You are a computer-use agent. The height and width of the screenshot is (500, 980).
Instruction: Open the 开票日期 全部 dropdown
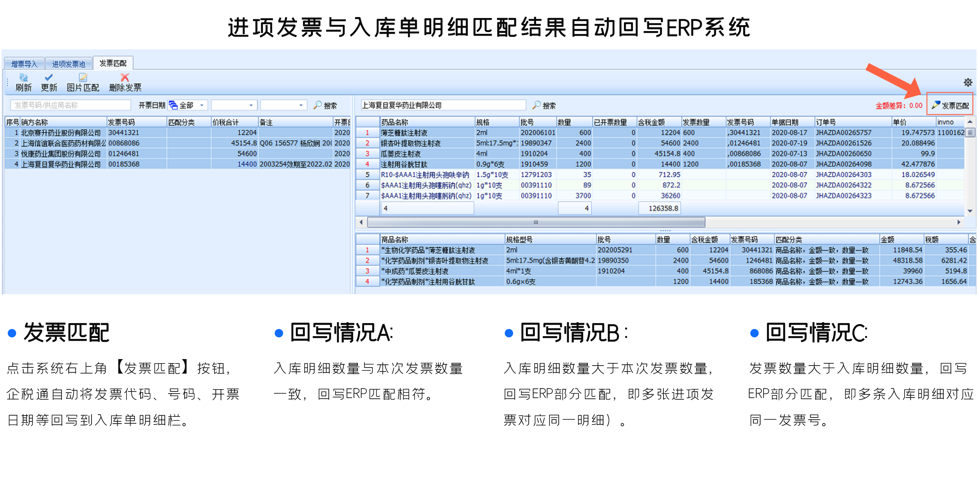click(x=188, y=105)
